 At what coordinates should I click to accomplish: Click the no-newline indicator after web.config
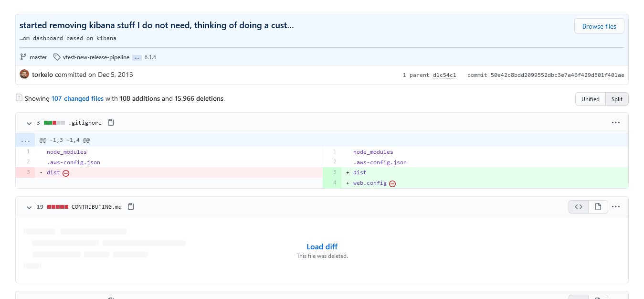pos(392,183)
